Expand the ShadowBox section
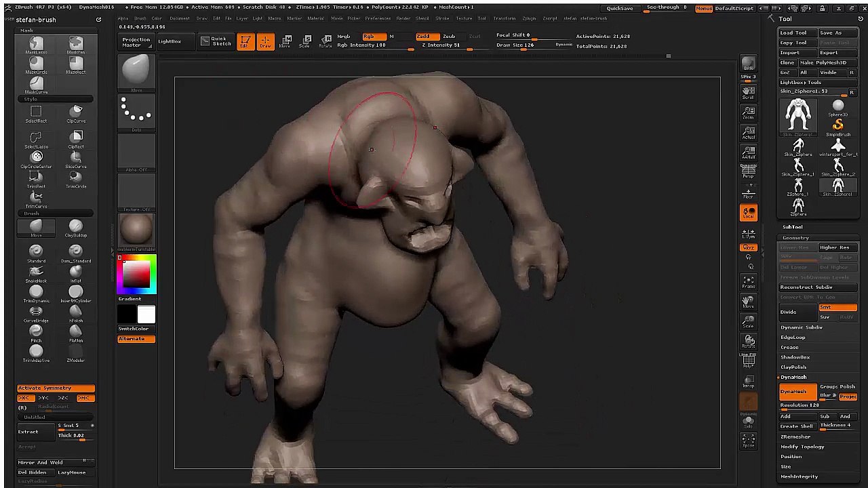This screenshot has width=868, height=488. coord(795,357)
